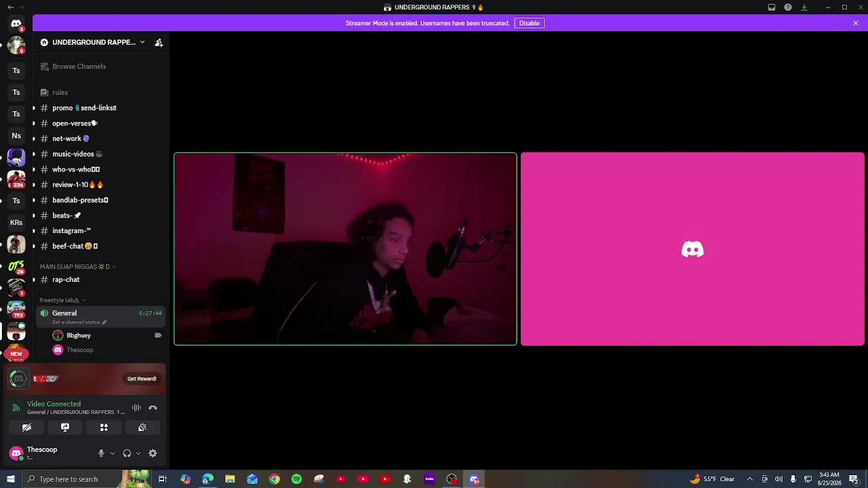The height and width of the screenshot is (488, 868).
Task: Open Google Chrome from the taskbar
Action: pyautogui.click(x=274, y=479)
